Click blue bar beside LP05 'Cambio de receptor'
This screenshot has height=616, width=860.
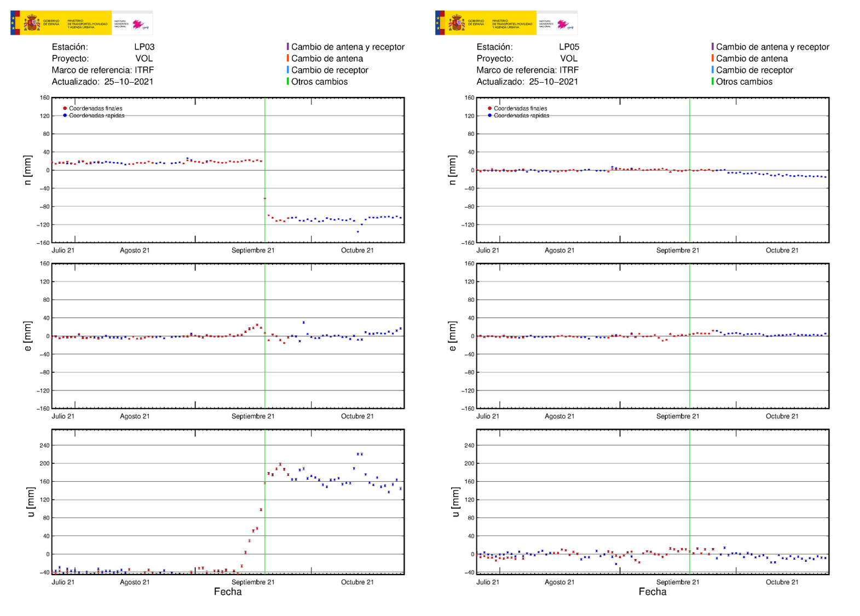pyautogui.click(x=713, y=70)
